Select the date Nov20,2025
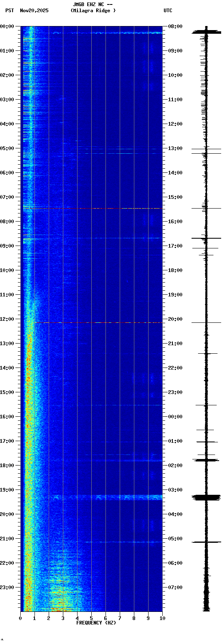Viewport: 224px width, 644px height. click(34, 11)
